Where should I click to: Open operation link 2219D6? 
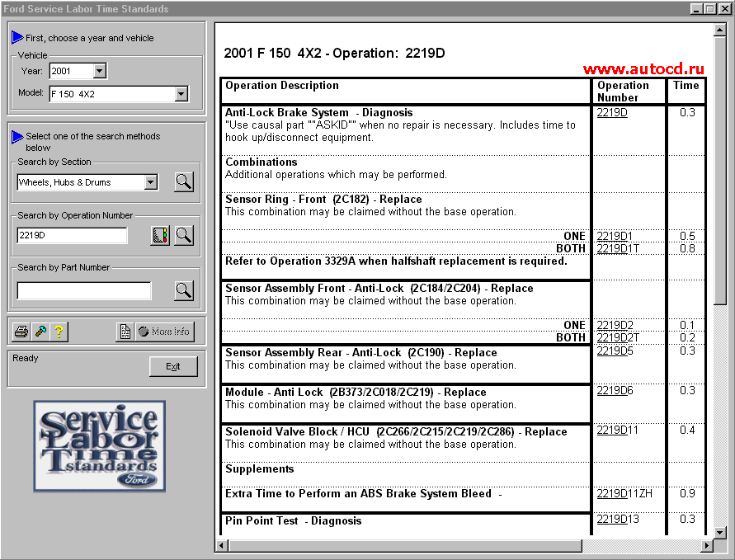click(615, 390)
